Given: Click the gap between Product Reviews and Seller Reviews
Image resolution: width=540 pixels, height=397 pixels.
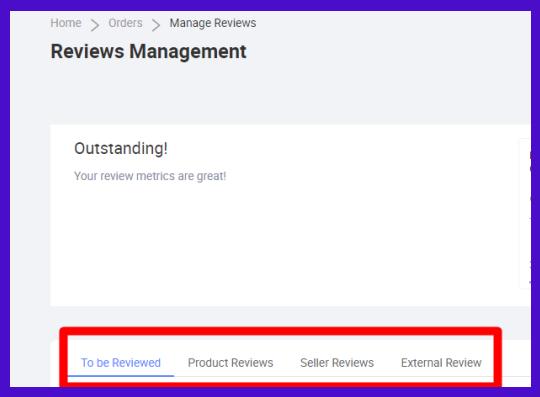Looking at the screenshot, I should (x=287, y=363).
